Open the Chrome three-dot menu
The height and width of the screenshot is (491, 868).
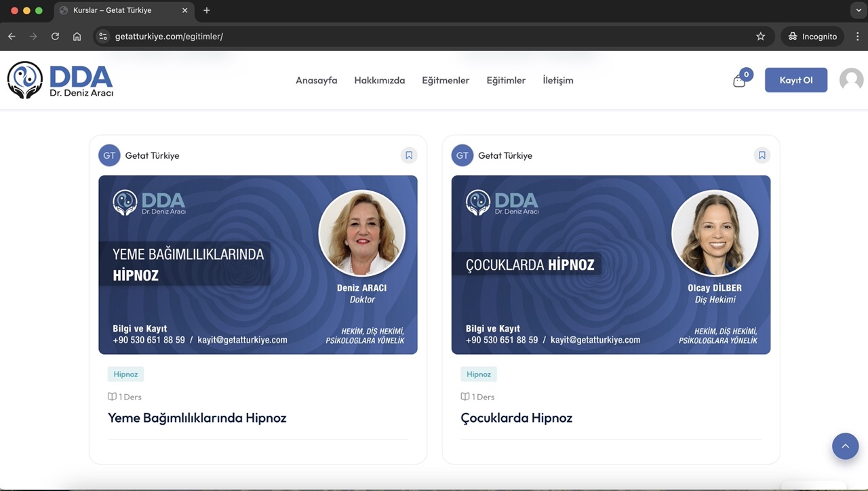coord(857,37)
